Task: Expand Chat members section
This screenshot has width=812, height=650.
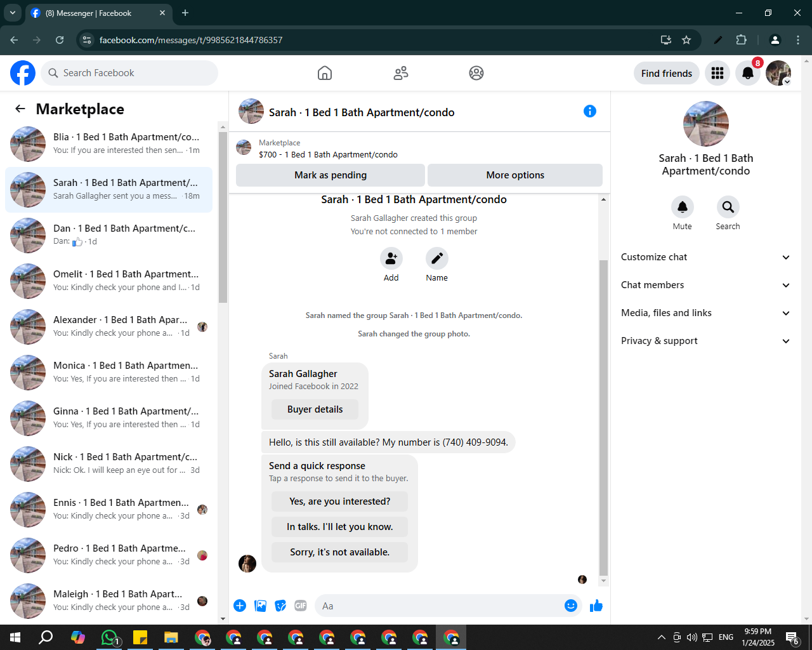Action: point(706,285)
